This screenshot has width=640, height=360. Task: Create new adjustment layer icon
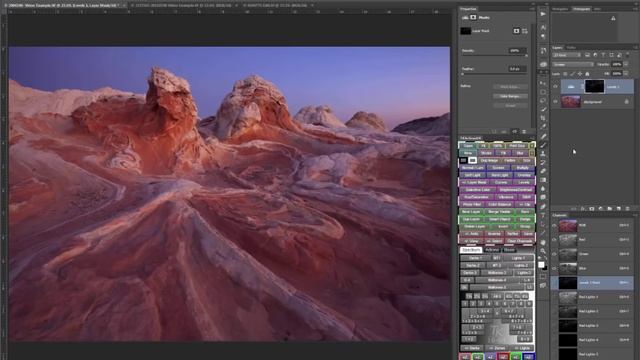[x=600, y=208]
